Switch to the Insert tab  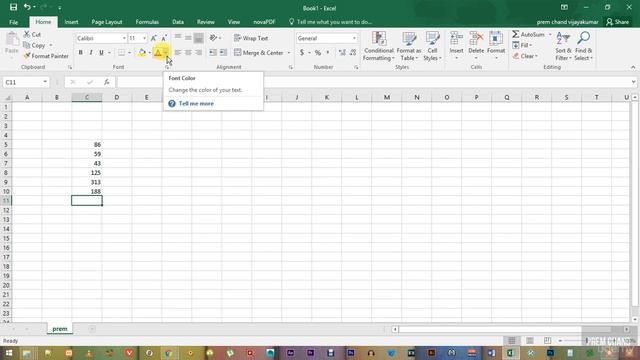[71, 22]
